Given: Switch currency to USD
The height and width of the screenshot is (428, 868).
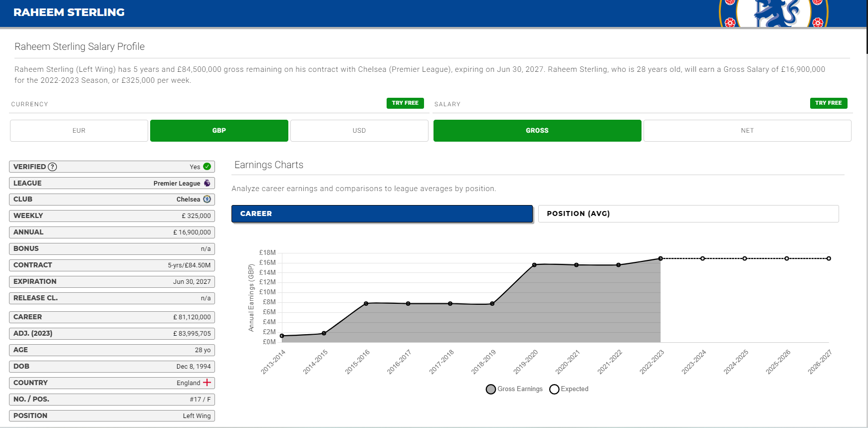Looking at the screenshot, I should pos(359,131).
